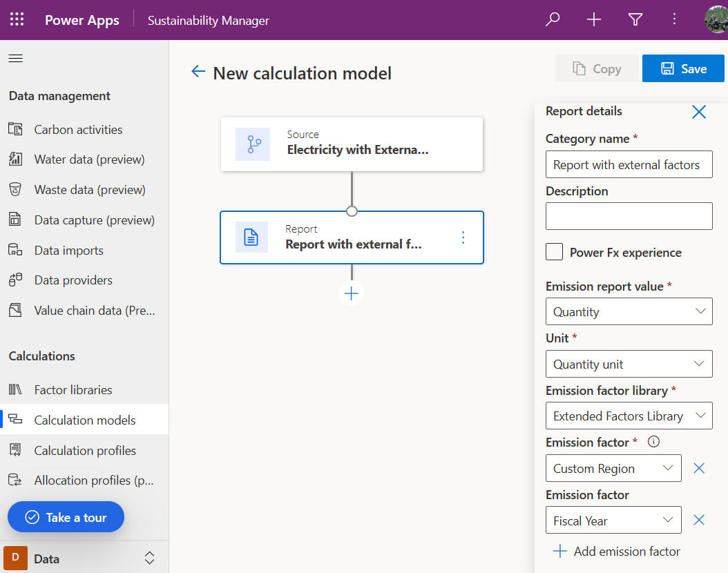Viewport: 728px width, 573px height.
Task: Open the app launcher waffle icon
Action: (x=17, y=19)
